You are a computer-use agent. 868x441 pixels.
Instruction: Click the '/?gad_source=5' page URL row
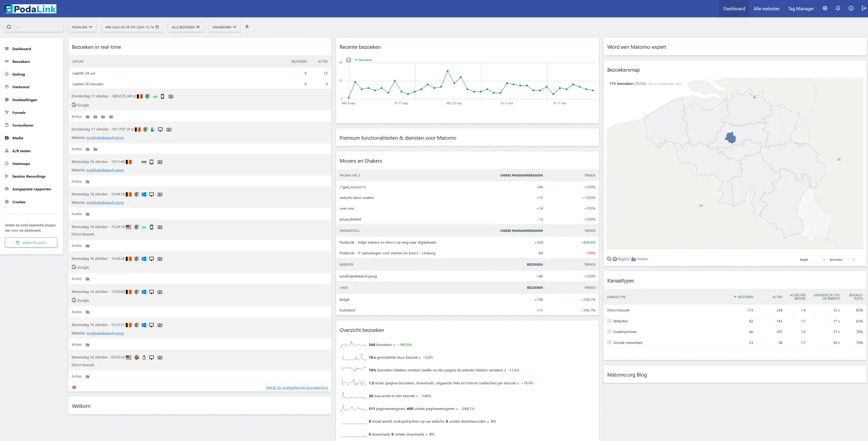coord(467,187)
